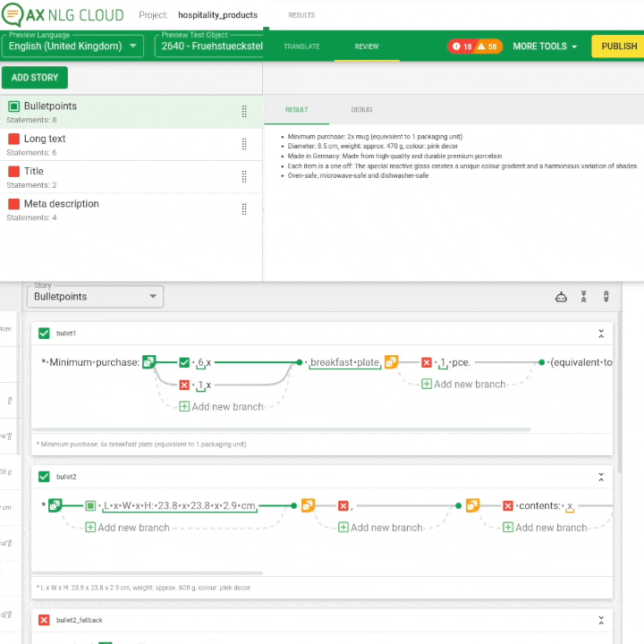Toggle the bullet2 statement checkbox
Viewport: 644px width, 644px height.
tap(44, 477)
